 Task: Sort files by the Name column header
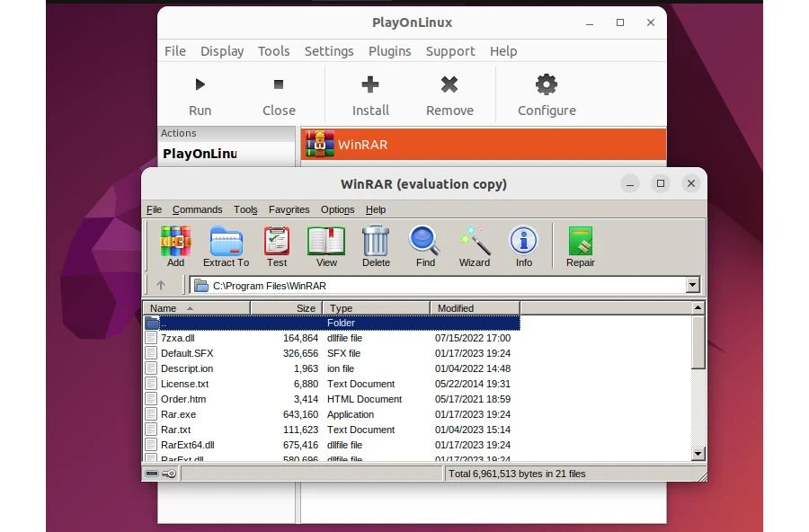click(196, 308)
